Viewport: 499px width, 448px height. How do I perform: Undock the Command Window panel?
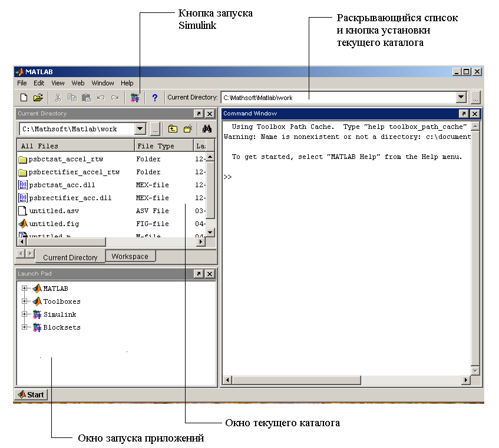[x=464, y=114]
